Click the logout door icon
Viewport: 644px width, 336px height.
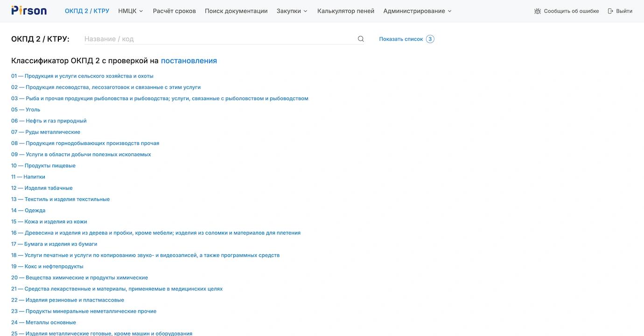coord(610,11)
